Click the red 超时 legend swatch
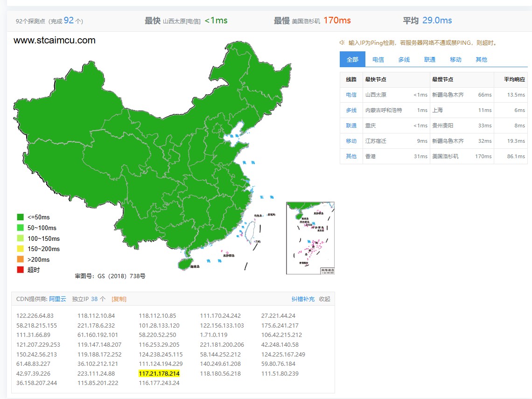This screenshot has width=532, height=399. click(21, 270)
